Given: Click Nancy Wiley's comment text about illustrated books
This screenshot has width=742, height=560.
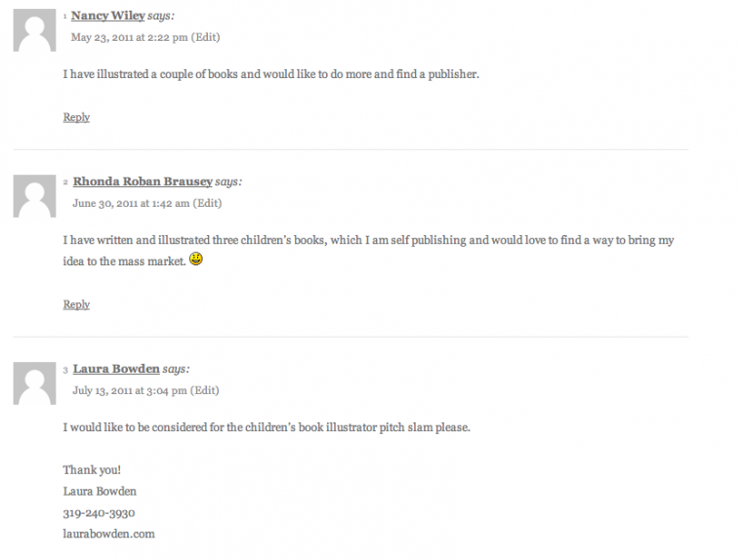Looking at the screenshot, I should coord(271,74).
